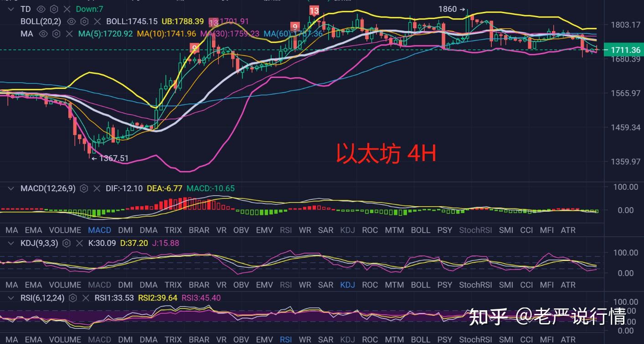Collapse the TD indicator list chevron
644x344 pixels.
point(11,9)
